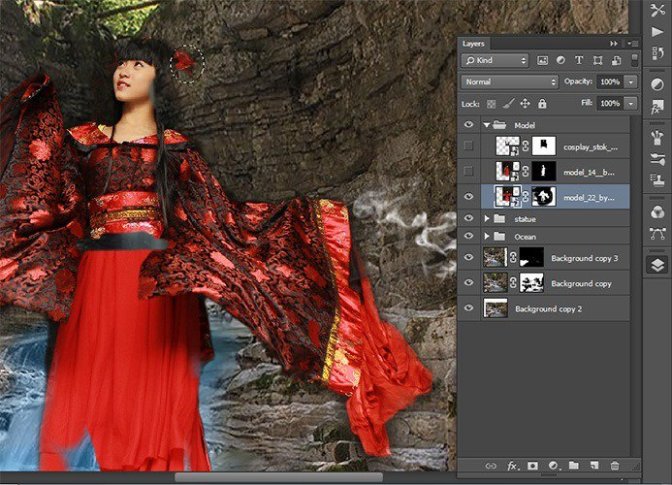Expand the Ocean group
This screenshot has width=672, height=485.
[487, 236]
